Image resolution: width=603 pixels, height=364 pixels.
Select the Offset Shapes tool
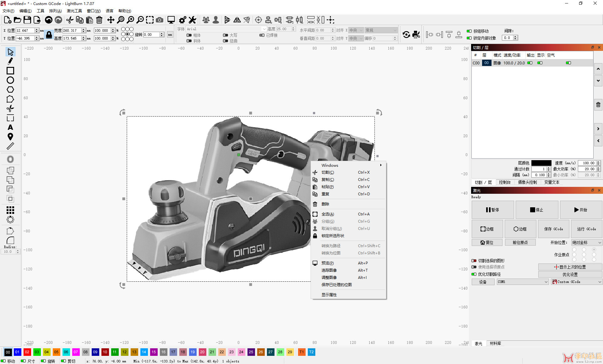tap(10, 159)
